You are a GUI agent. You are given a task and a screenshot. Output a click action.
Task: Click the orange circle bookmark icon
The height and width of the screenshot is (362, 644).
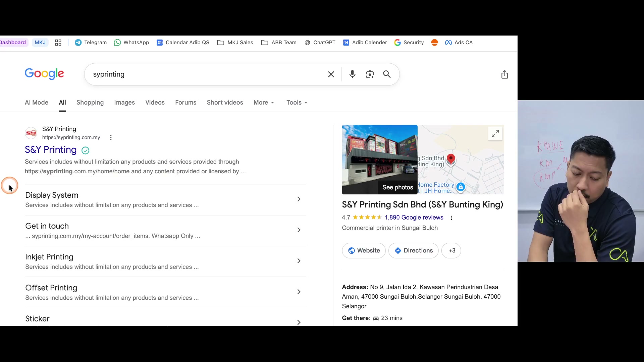(x=434, y=43)
